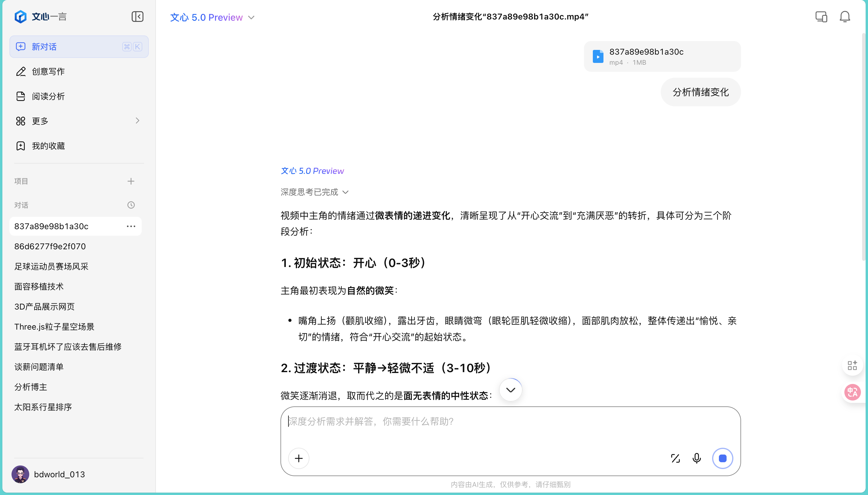
Task: Open the apps grid floating button
Action: pos(852,365)
